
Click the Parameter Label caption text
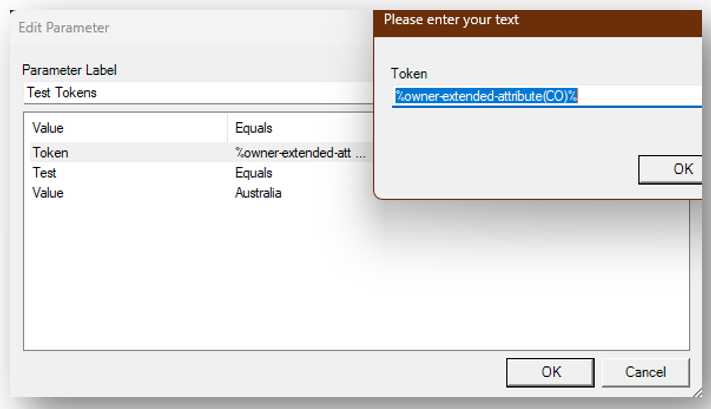click(x=69, y=71)
